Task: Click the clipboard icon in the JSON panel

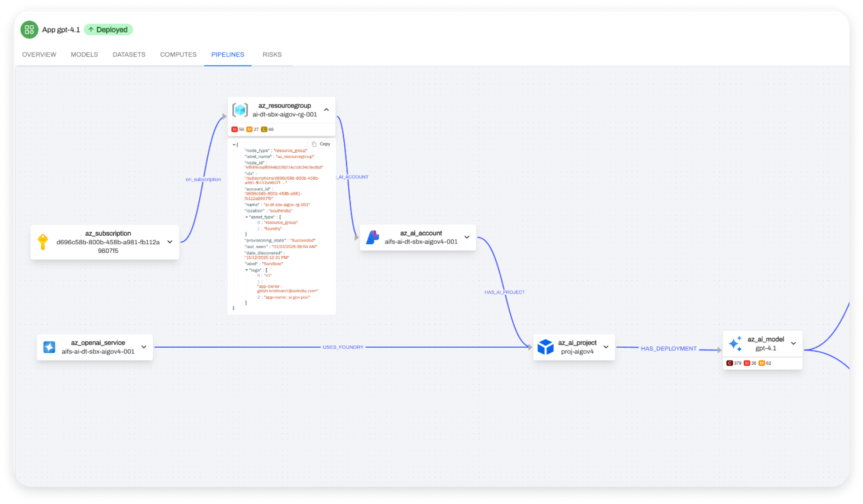Action: (314, 145)
